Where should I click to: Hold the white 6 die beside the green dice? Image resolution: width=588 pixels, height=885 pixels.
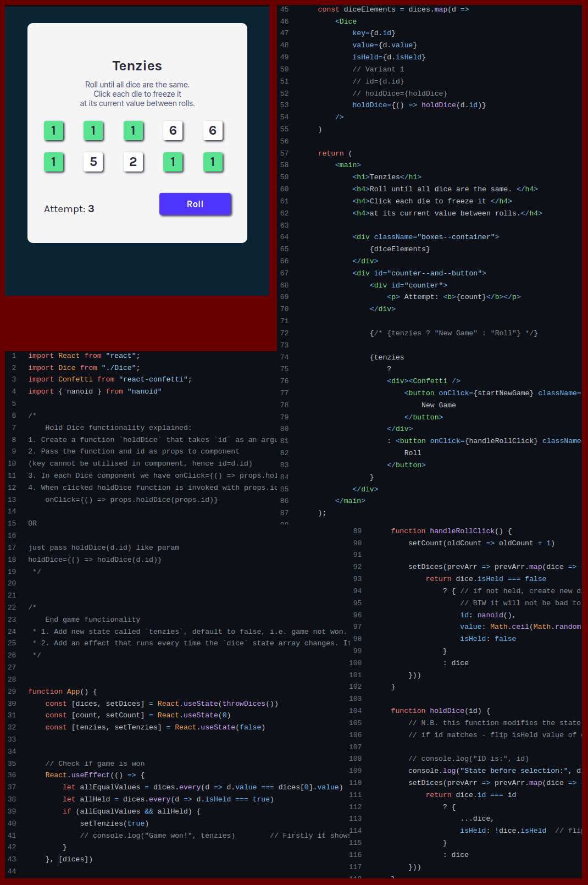click(x=173, y=131)
